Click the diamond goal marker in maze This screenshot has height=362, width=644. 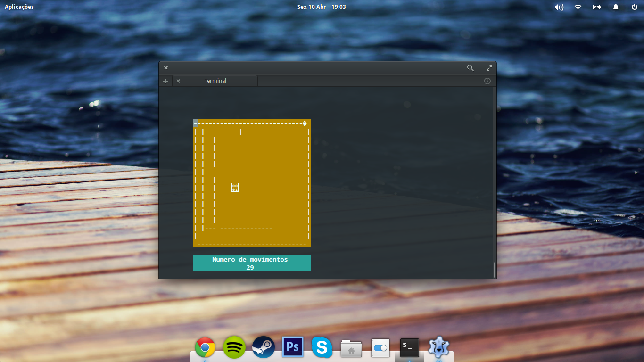coord(305,123)
